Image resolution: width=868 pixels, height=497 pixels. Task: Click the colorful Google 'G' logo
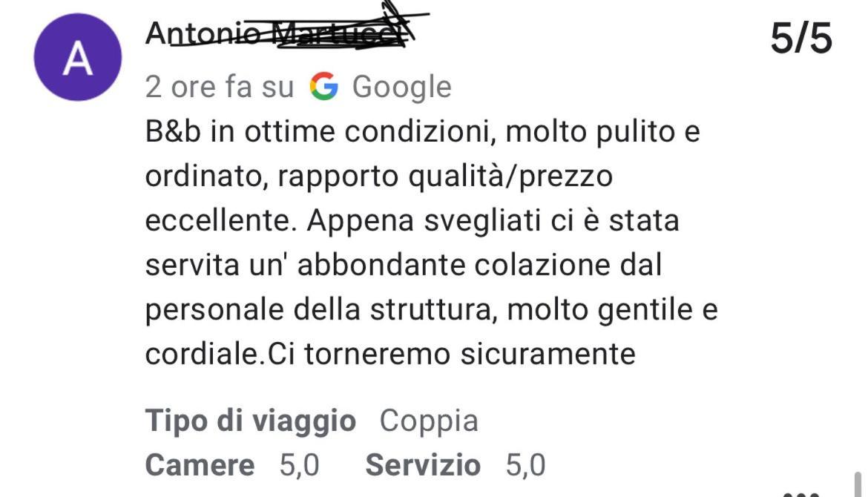(x=324, y=86)
